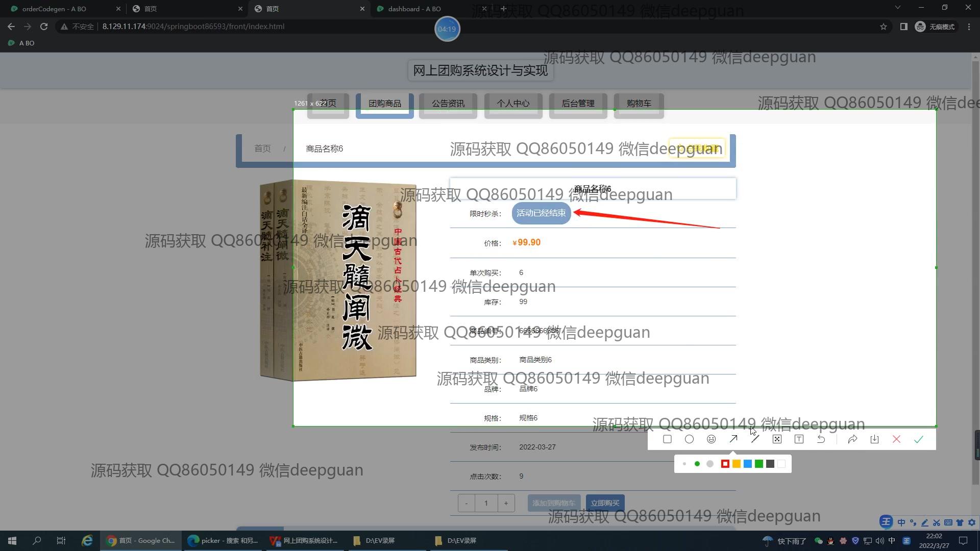Confirm screenshot with green checkmark
Viewport: 980px width, 551px height.
pos(918,439)
